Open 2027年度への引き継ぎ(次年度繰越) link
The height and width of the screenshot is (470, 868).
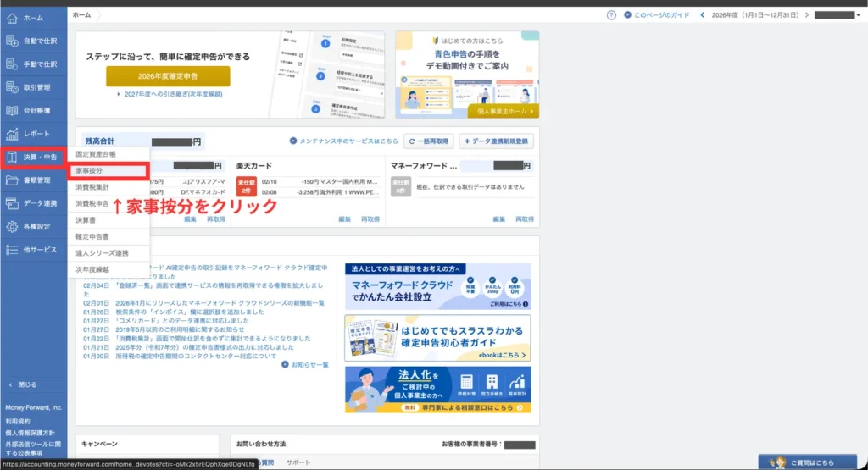pos(173,94)
